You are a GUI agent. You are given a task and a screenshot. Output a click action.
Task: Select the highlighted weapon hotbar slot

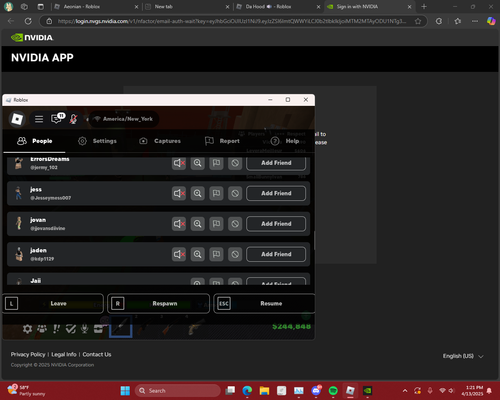pyautogui.click(x=121, y=327)
